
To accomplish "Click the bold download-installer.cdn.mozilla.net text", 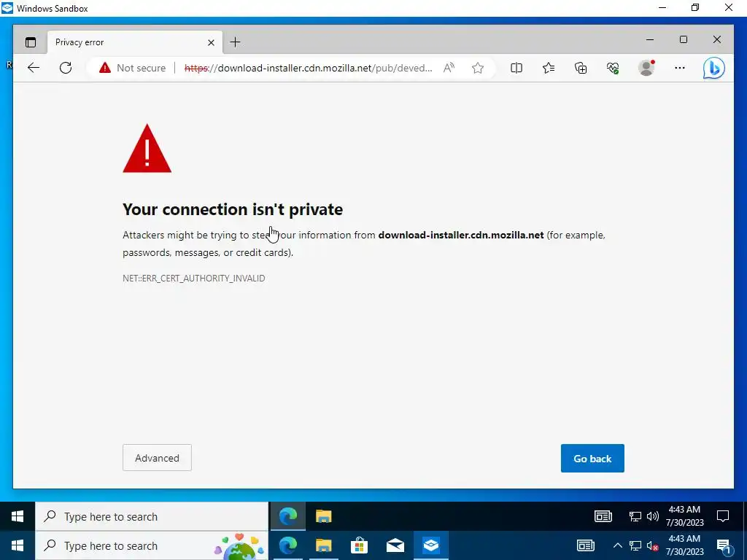I will (461, 235).
